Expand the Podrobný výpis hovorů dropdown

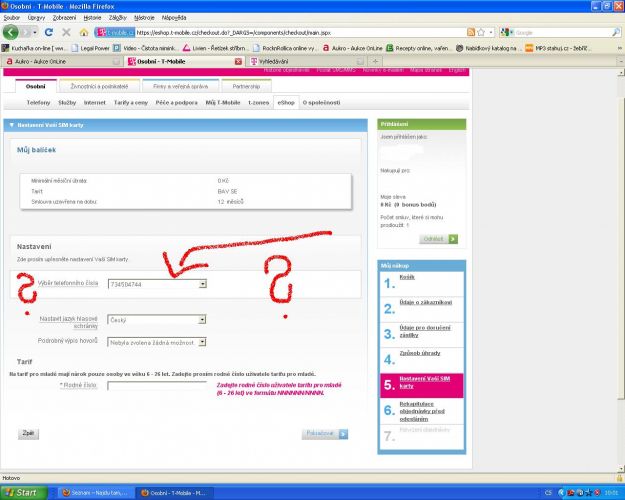pyautogui.click(x=202, y=342)
